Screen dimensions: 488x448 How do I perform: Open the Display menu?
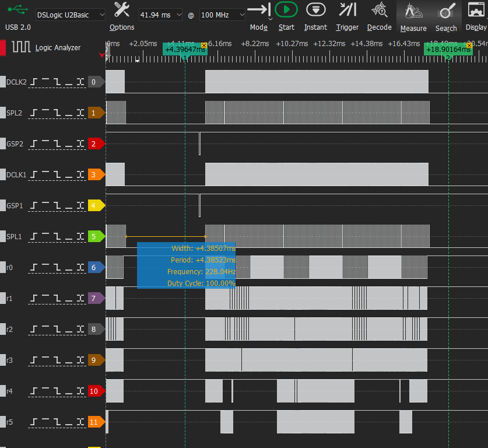click(x=477, y=16)
